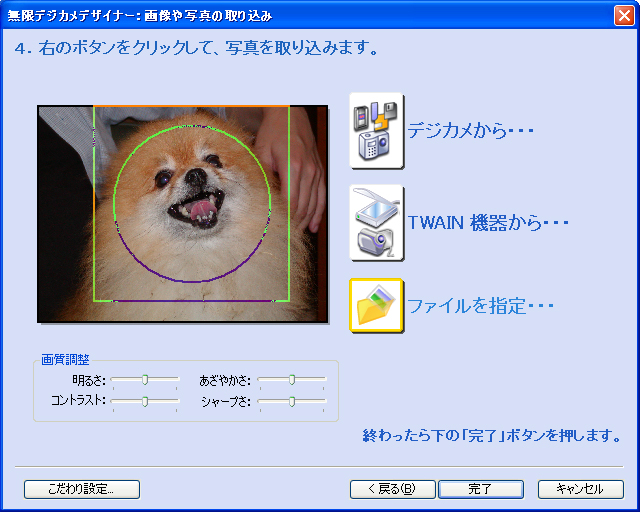
Task: Click the コントラスト contrast slider
Action: coord(145,401)
